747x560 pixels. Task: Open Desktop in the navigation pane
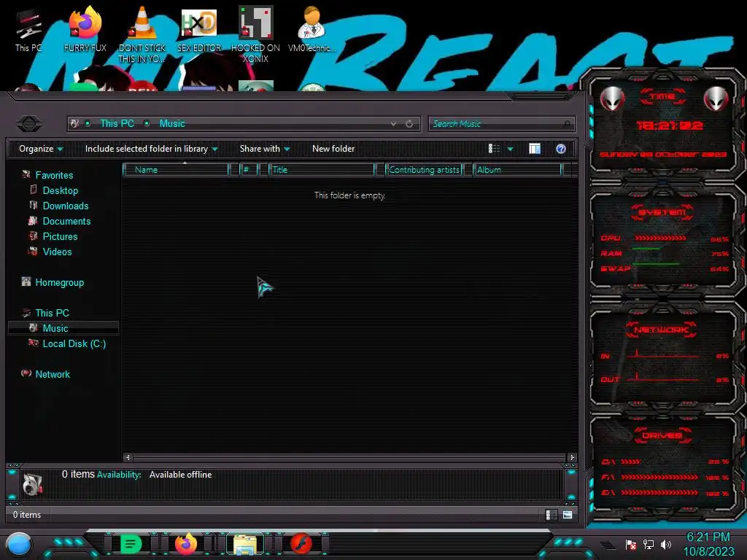click(x=61, y=190)
